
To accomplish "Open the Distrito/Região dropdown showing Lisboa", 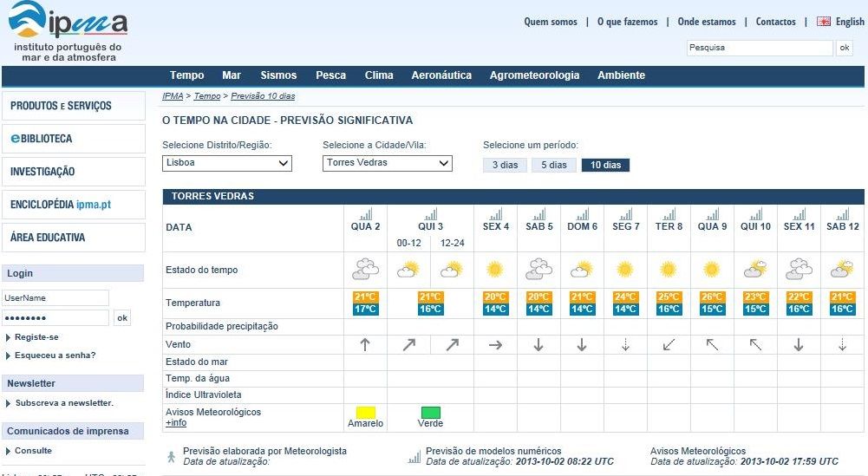I will click(227, 163).
